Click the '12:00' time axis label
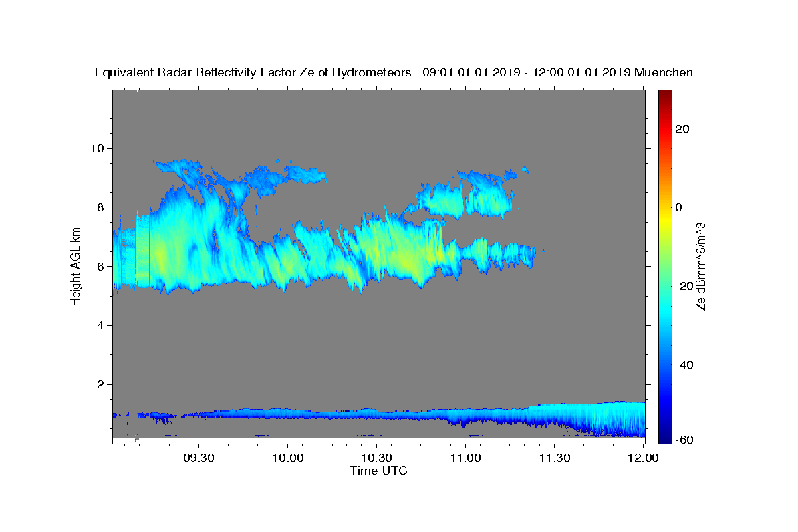 point(644,458)
